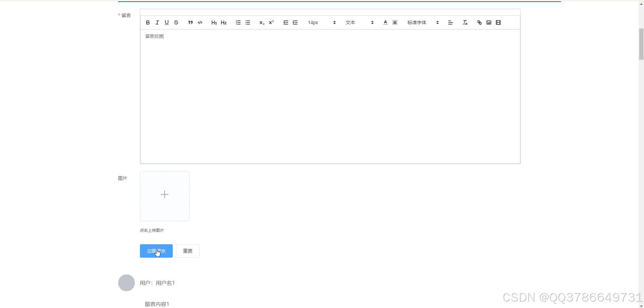Create a bulleted list
Image resolution: width=644 pixels, height=308 pixels.
coord(248,22)
